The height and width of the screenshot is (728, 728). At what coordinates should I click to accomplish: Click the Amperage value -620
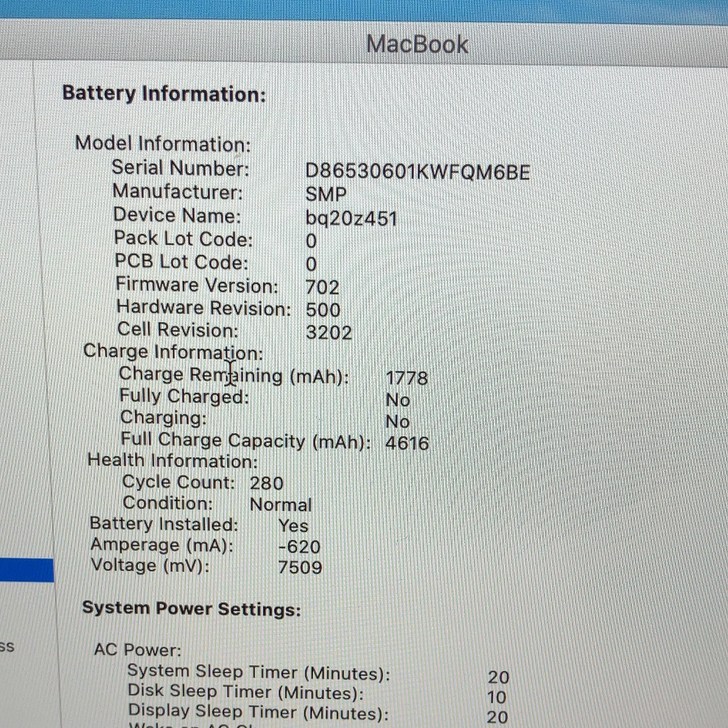(x=299, y=547)
